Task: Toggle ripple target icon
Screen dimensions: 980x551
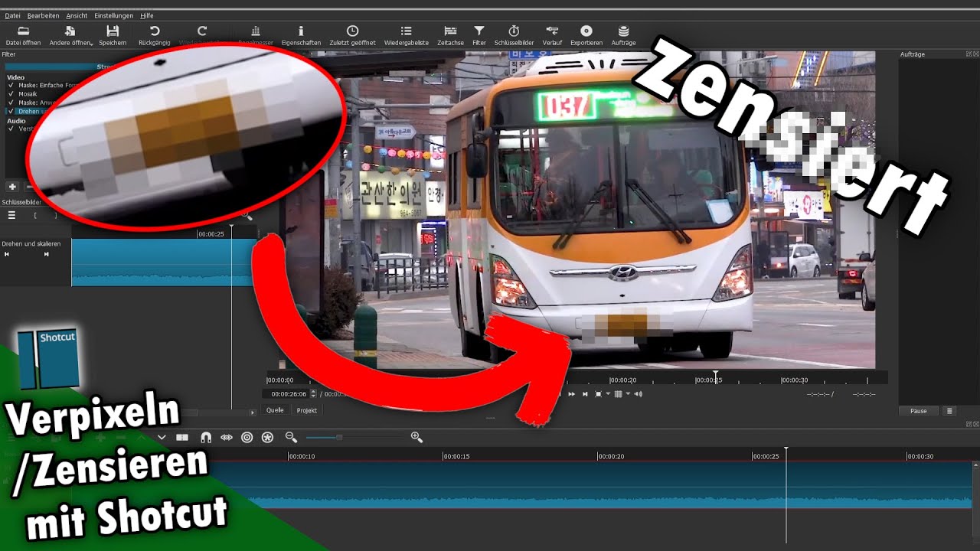Action: [247, 437]
